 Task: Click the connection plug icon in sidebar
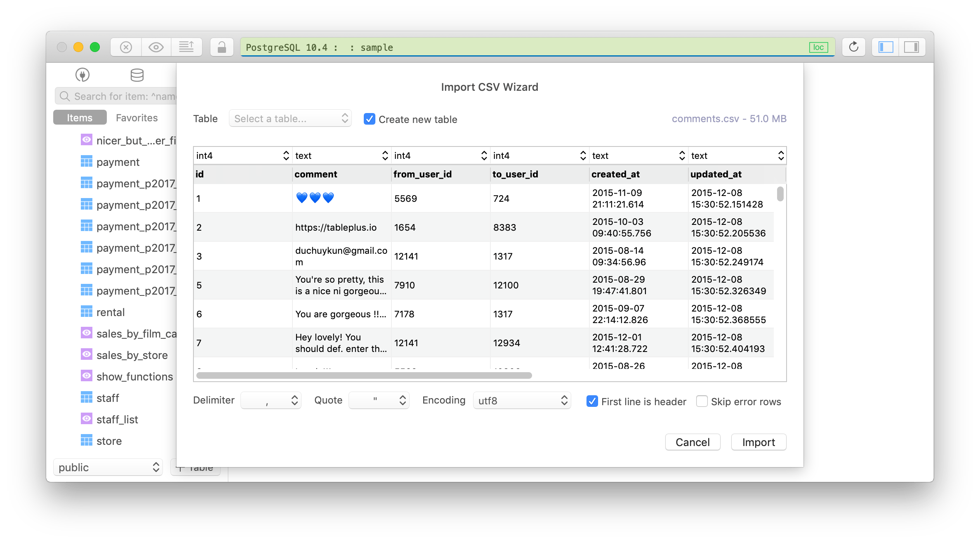pyautogui.click(x=82, y=75)
